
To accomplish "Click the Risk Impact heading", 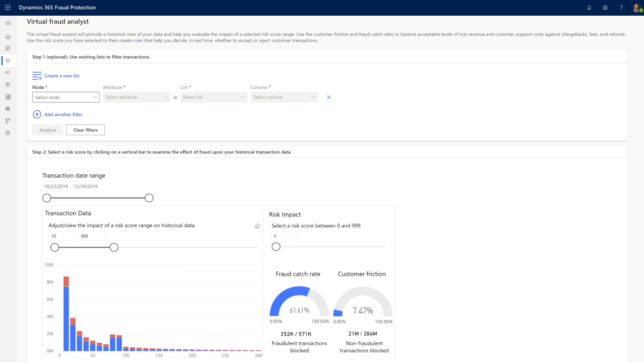I will click(285, 215).
